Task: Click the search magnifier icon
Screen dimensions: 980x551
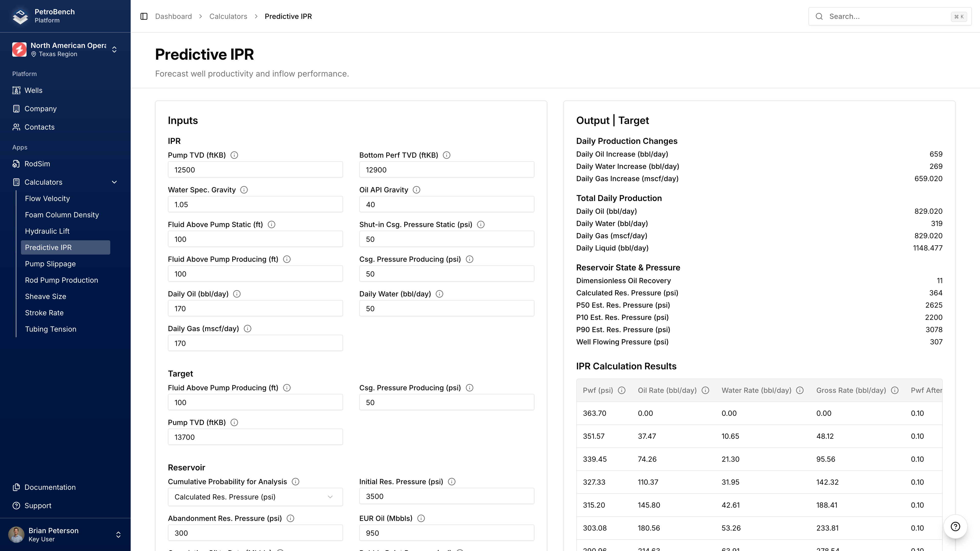Action: [x=819, y=16]
